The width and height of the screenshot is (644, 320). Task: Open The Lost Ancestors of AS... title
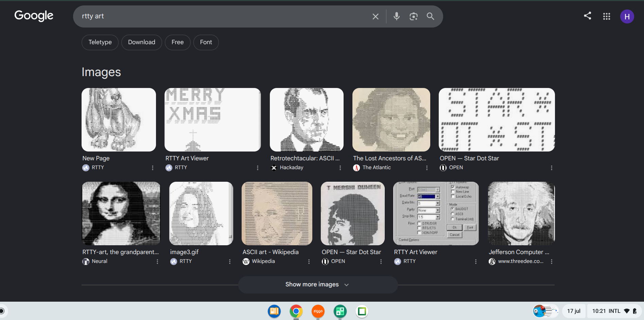389,158
